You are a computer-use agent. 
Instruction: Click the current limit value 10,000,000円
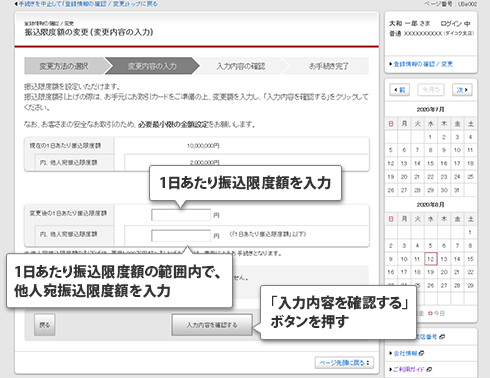203,146
